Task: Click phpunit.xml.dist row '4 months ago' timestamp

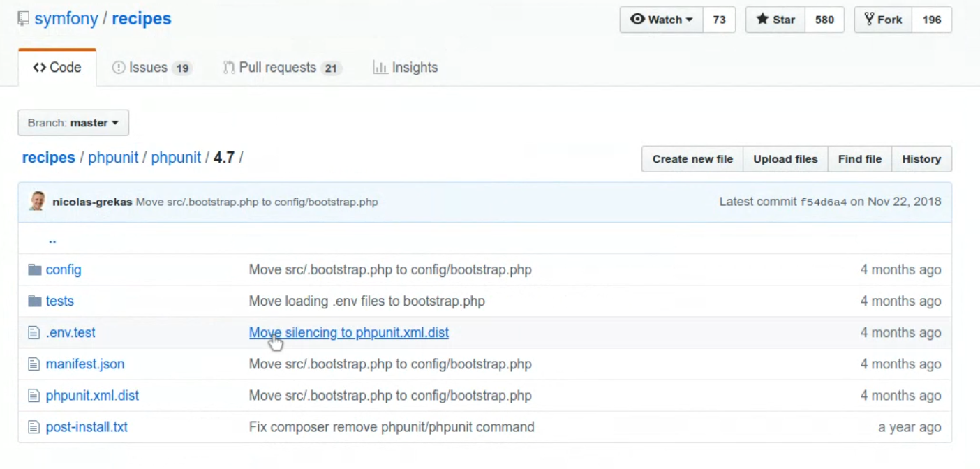Action: pyautogui.click(x=900, y=395)
